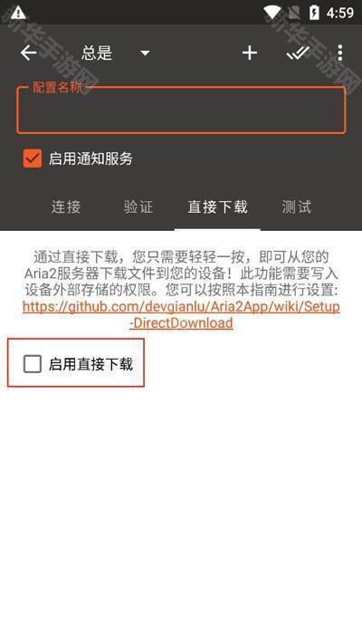This screenshot has width=362, height=644.
Task: Tap the 4:59 clock in status bar
Action: pyautogui.click(x=340, y=13)
